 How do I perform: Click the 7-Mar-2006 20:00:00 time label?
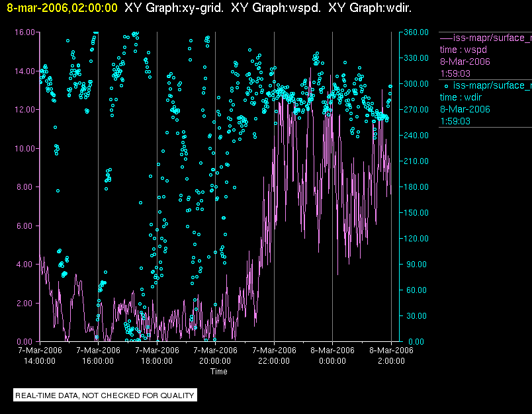[x=215, y=355]
